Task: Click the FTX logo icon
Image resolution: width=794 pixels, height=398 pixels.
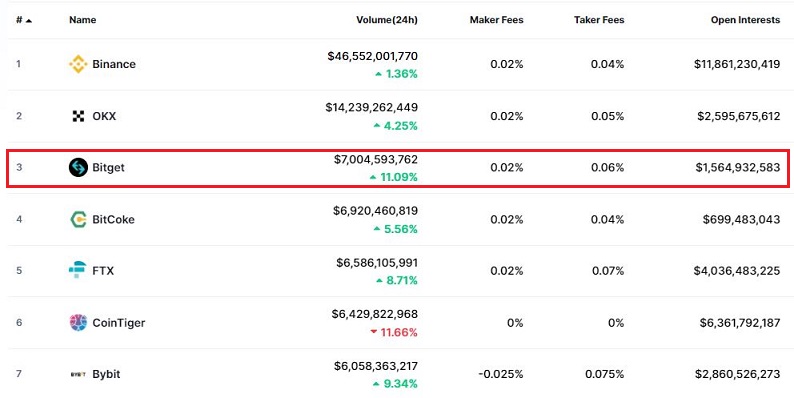Action: pos(77,270)
